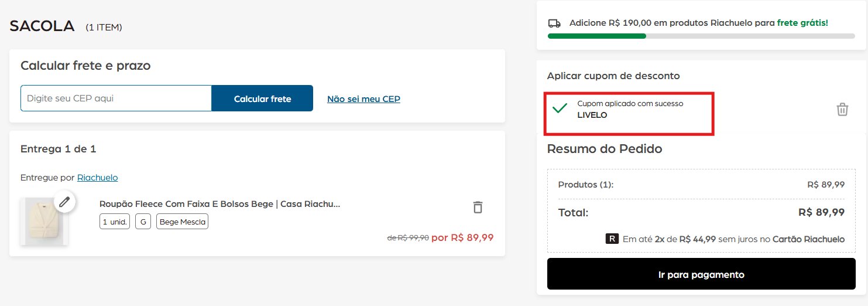Click the Calcular frete button

click(x=262, y=98)
